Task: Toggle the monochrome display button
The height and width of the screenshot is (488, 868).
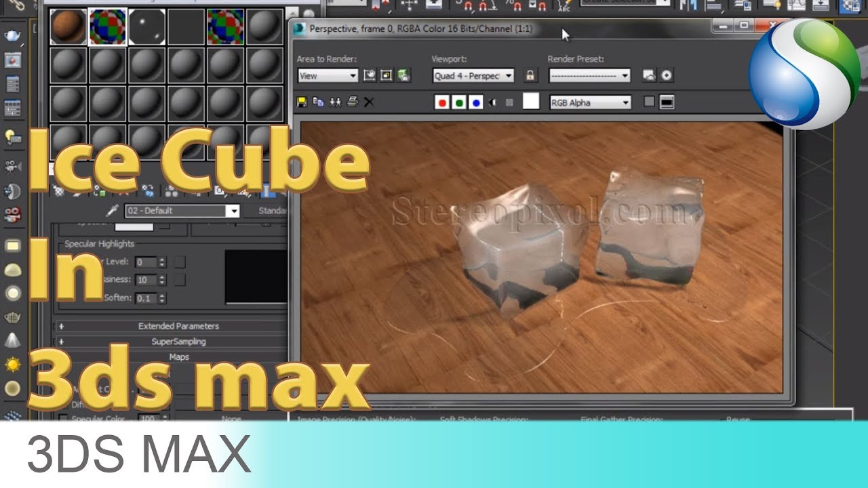Action: (509, 102)
